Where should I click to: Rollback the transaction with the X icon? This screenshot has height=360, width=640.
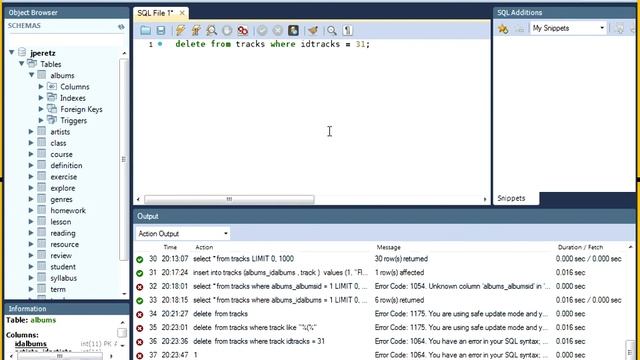(x=278, y=30)
